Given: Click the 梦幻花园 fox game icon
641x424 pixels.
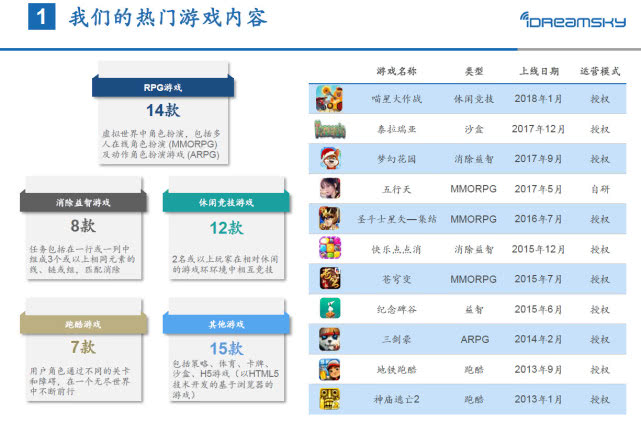Looking at the screenshot, I should point(330,159).
